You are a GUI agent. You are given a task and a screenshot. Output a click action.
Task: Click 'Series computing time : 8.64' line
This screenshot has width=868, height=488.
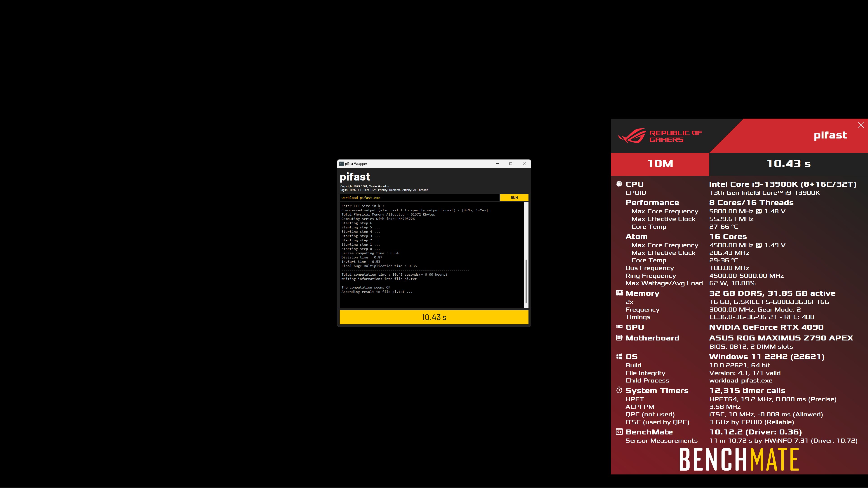[370, 253]
